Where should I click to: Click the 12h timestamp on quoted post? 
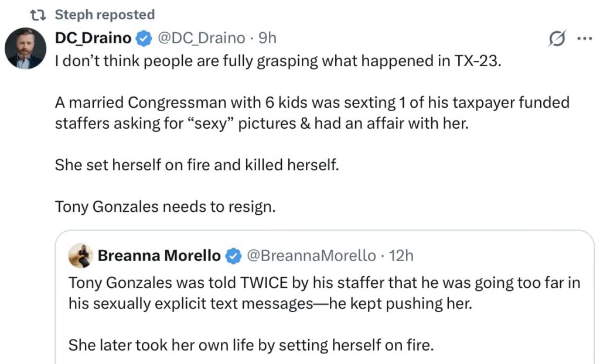click(401, 256)
